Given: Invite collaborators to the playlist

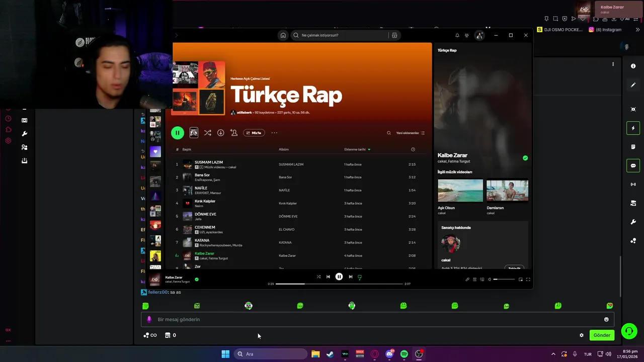Looking at the screenshot, I should coord(234,133).
